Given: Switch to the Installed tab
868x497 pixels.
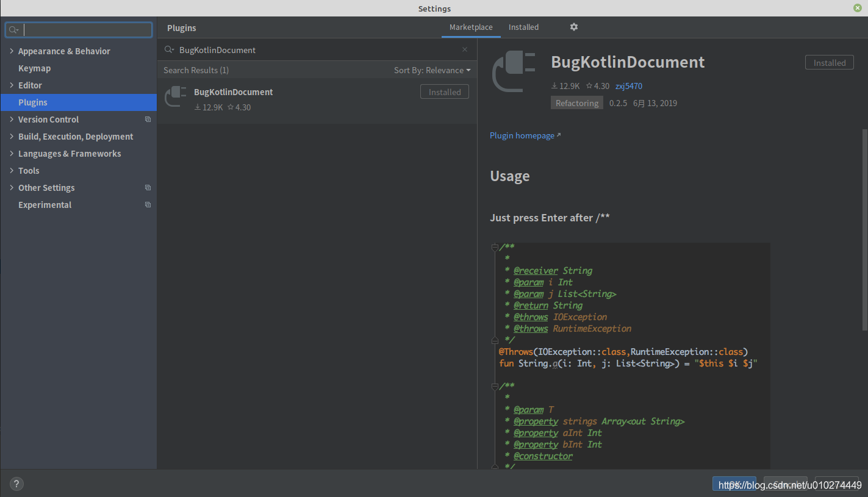Looking at the screenshot, I should click(523, 27).
